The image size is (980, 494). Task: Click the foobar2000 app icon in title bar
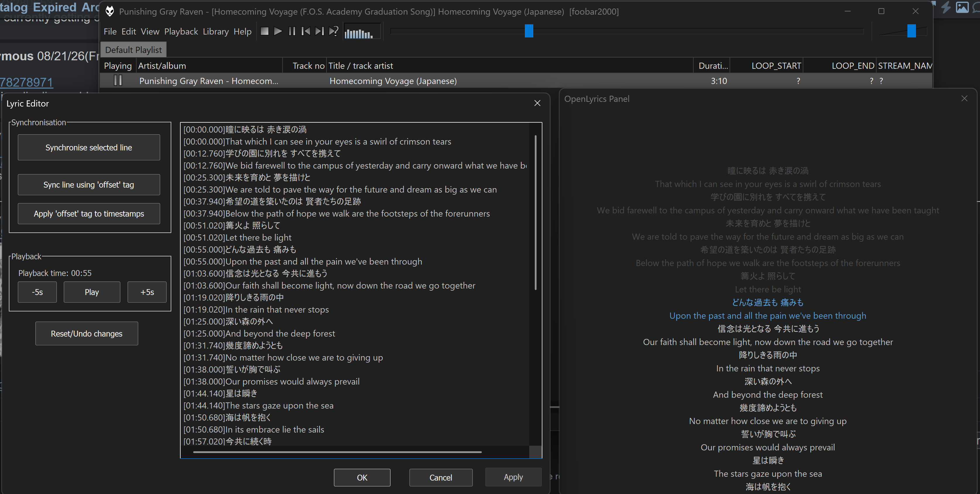109,11
